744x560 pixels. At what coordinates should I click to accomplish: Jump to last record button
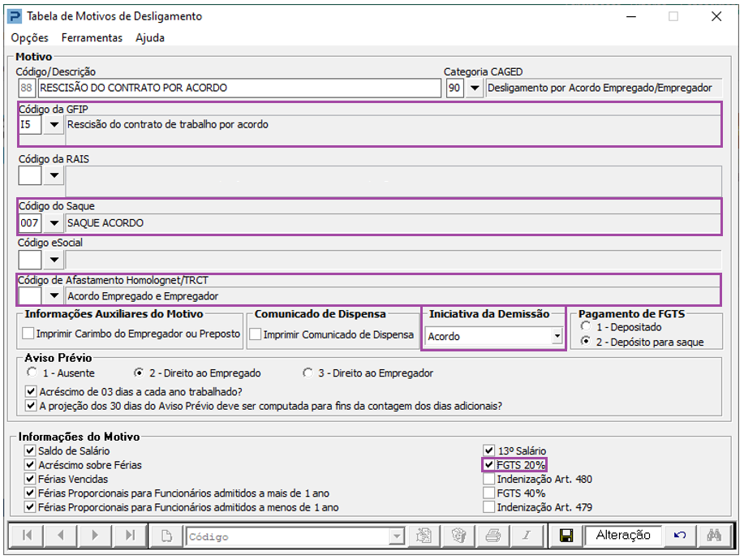tap(130, 536)
